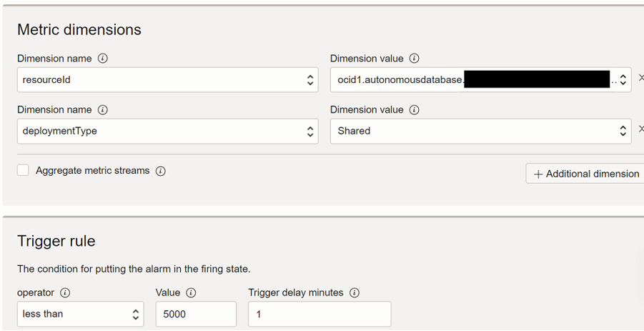Click the Aggregate metric streams label
This screenshot has width=644, height=331.
[x=93, y=171]
